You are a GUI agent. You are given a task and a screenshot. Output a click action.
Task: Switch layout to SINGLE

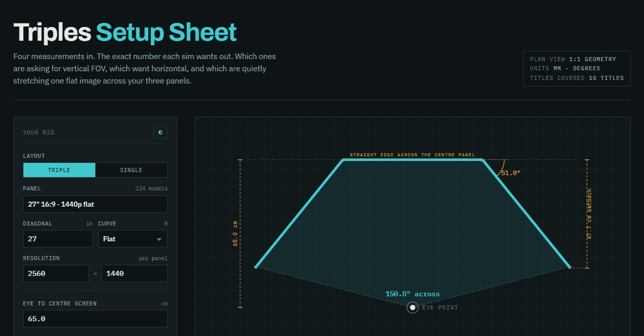[131, 170]
